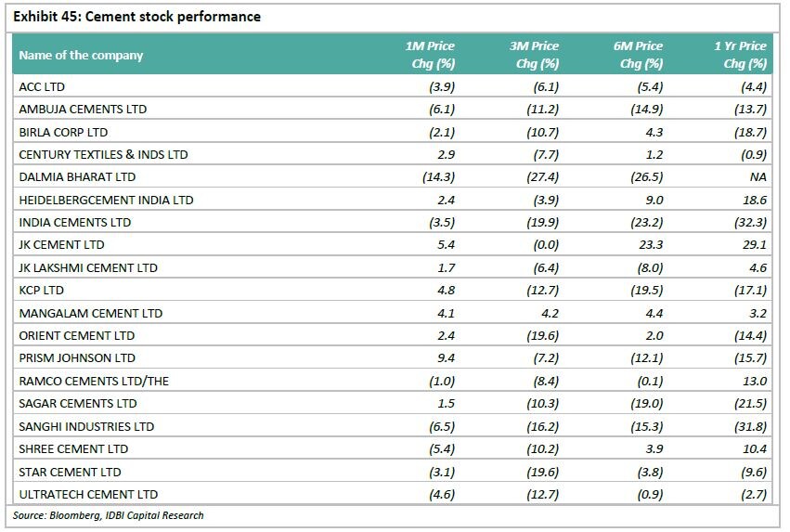Screen dimensions: 790x532
Task: Click the AMBUJA CEMENTS LTD company name
Action: click(83, 109)
